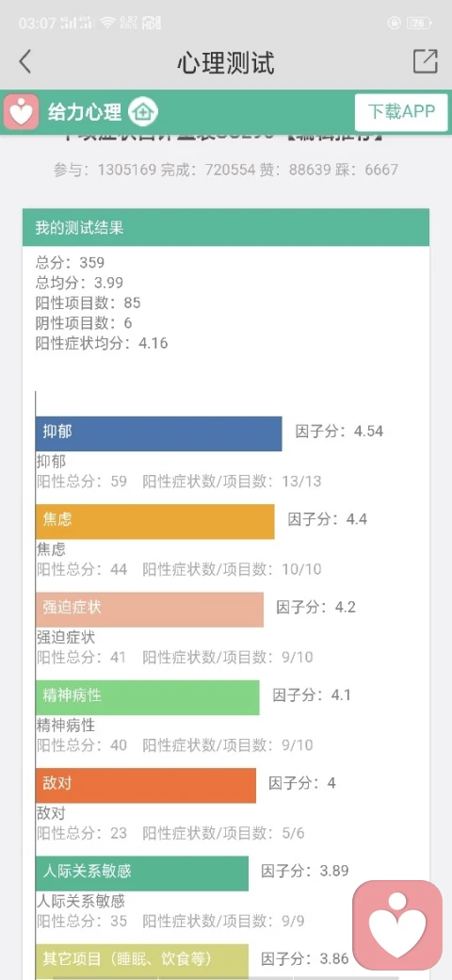
Task: Tap the 心理测试 page title
Action: [x=226, y=62]
